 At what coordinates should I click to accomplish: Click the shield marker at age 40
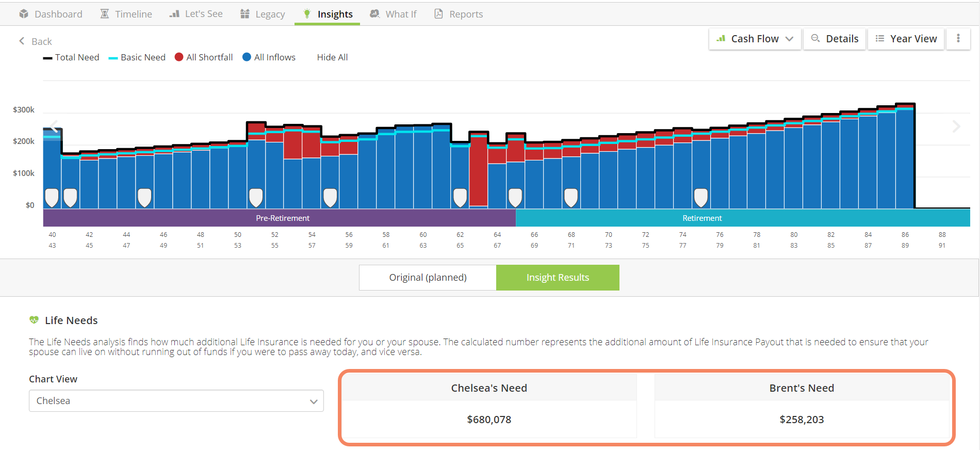[52, 198]
